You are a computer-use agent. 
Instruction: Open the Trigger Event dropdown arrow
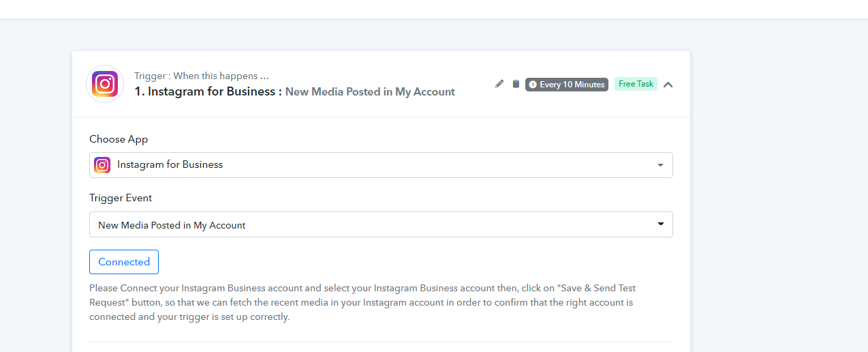click(660, 224)
